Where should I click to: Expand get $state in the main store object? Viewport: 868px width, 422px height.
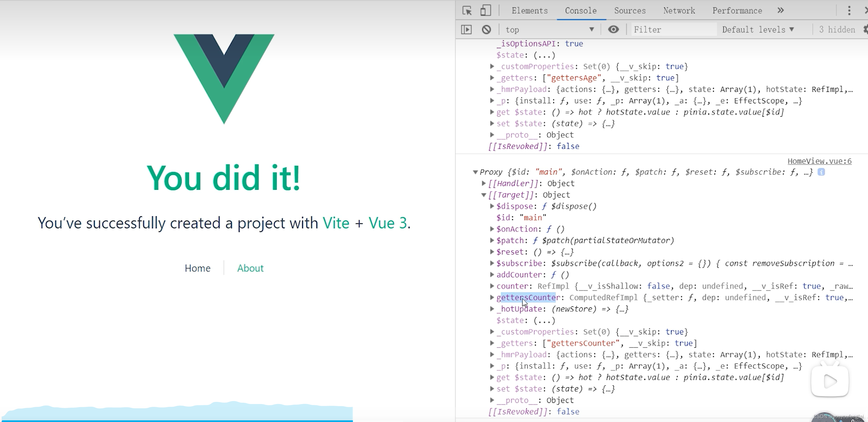pyautogui.click(x=492, y=378)
